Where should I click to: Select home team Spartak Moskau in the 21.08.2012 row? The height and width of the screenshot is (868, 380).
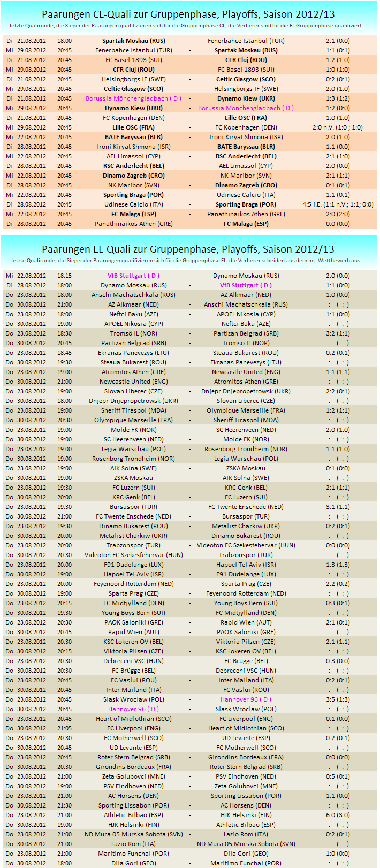[134, 41]
